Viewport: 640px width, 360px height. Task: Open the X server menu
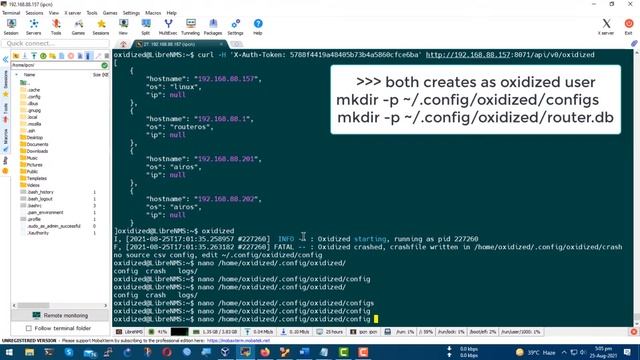[73, 13]
